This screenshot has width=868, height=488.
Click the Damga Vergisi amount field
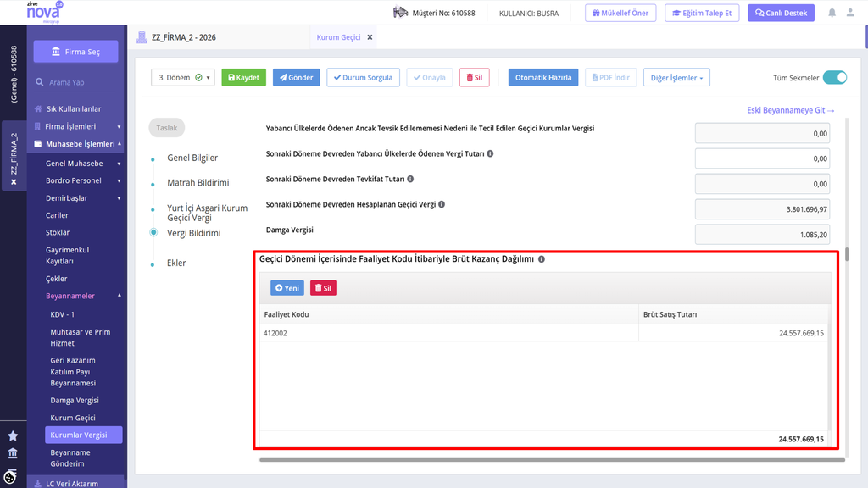[x=762, y=235]
